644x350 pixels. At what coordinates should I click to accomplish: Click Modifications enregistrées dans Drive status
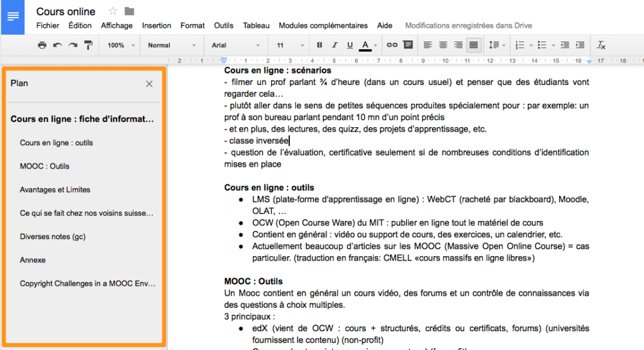(468, 26)
